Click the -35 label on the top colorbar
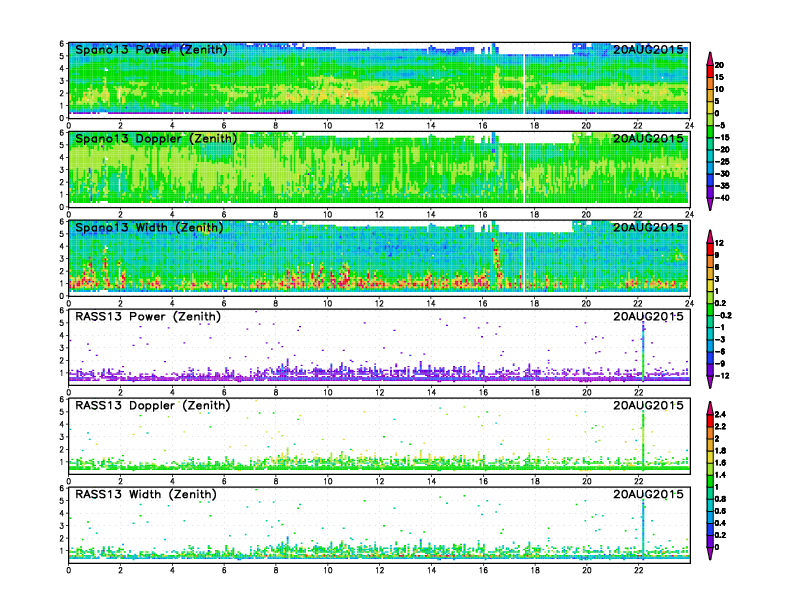Viewport: 792px width, 612px height. click(722, 186)
